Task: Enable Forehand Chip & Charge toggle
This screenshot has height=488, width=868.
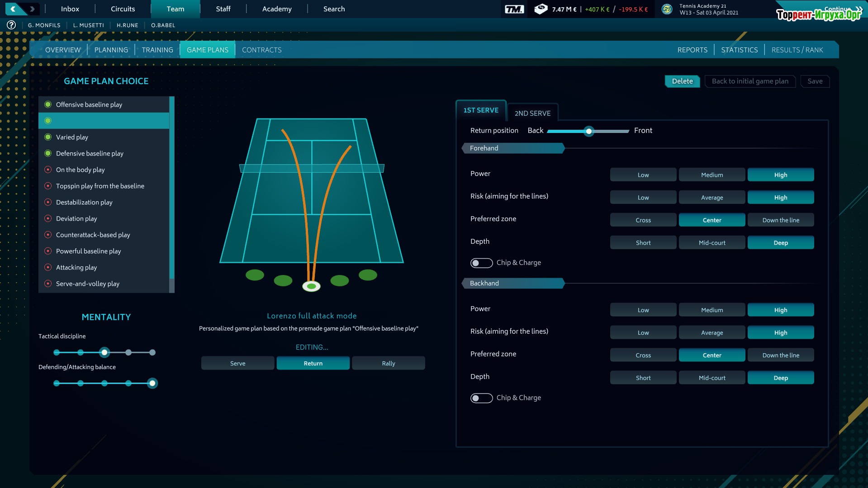Action: pyautogui.click(x=481, y=263)
